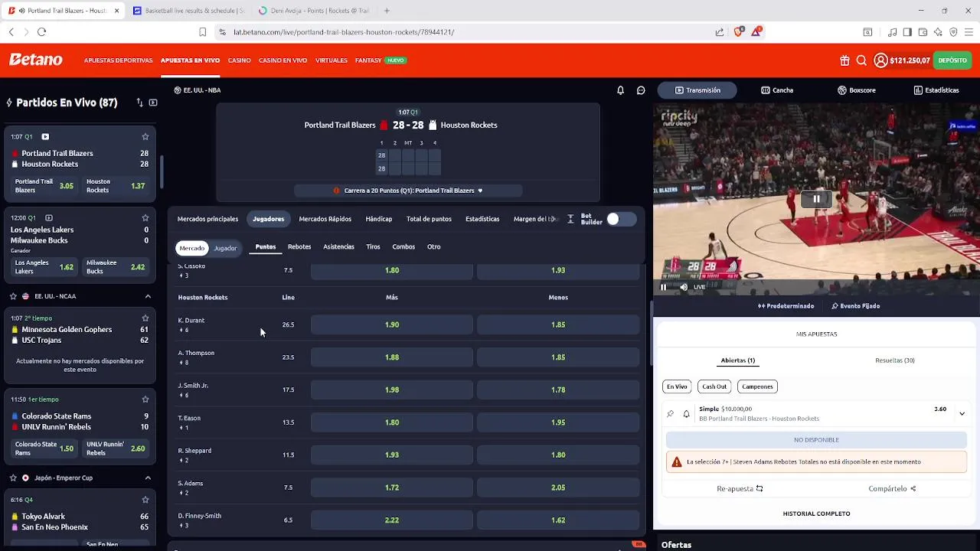
Task: Click the green DEPÓSITO button
Action: click(952, 60)
